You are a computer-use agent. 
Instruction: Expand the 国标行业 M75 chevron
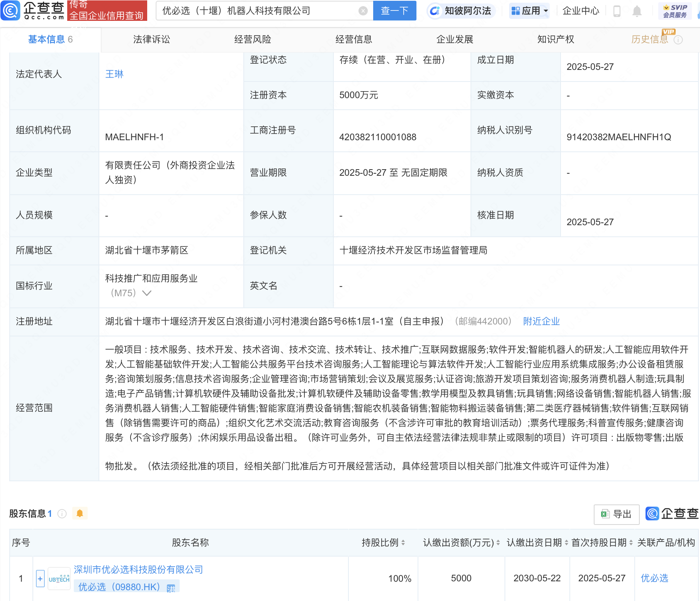click(x=147, y=293)
